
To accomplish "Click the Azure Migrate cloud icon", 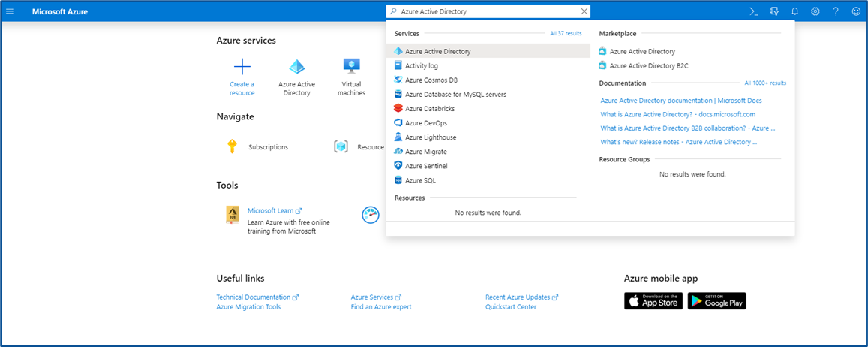I will pos(398,151).
